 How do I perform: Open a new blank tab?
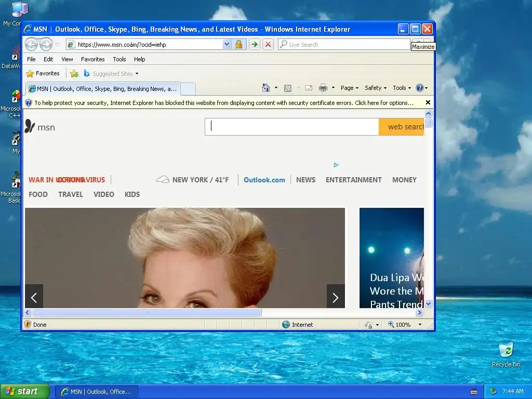[188, 89]
